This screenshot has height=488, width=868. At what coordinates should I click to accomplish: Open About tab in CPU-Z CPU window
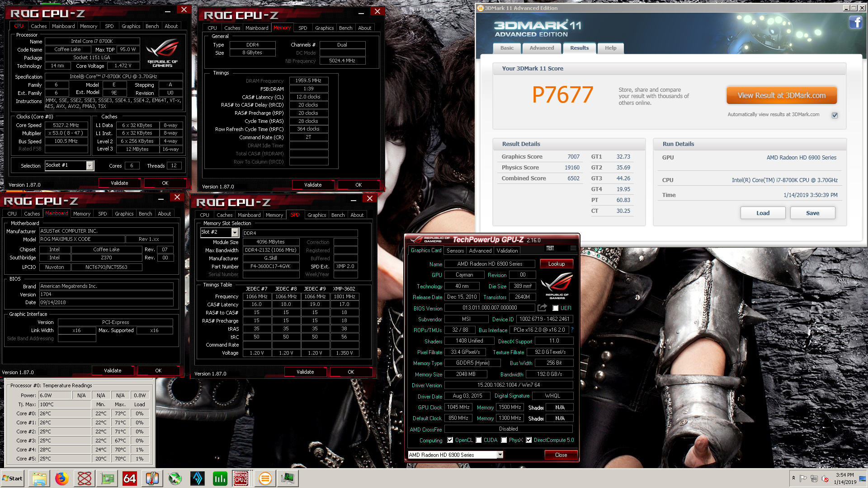coord(171,26)
